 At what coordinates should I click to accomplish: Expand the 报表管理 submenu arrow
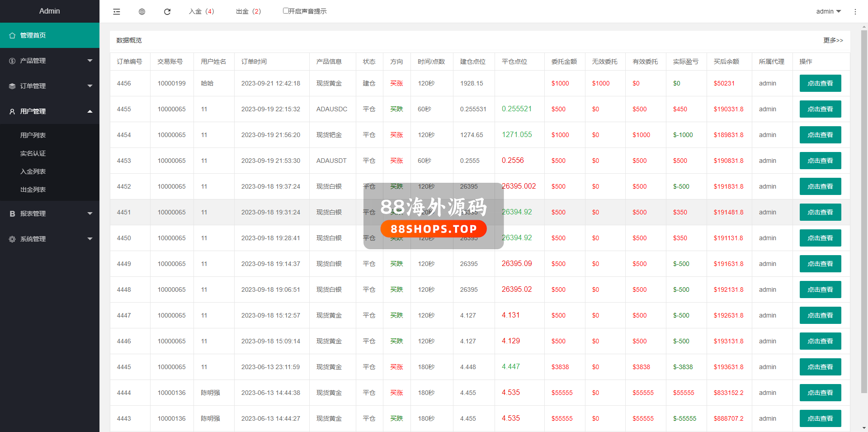pyautogui.click(x=90, y=214)
